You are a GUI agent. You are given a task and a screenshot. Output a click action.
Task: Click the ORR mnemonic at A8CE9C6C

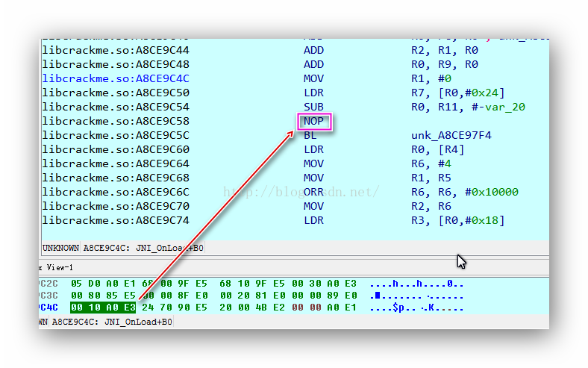click(313, 192)
